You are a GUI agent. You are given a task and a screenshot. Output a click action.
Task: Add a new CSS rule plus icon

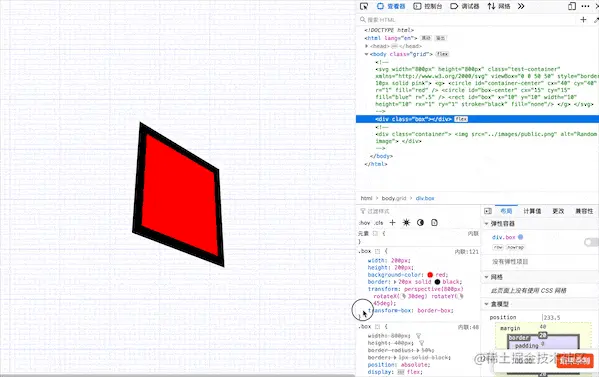pos(392,222)
